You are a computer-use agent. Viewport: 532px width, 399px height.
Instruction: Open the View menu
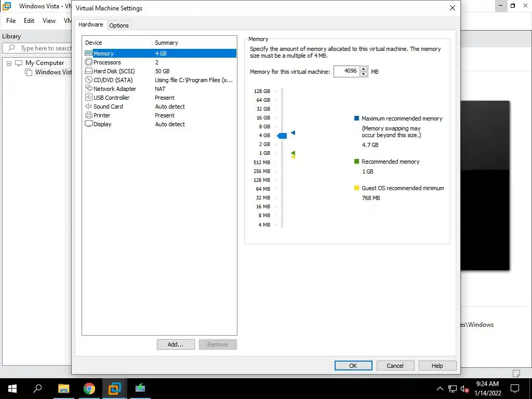tap(49, 21)
